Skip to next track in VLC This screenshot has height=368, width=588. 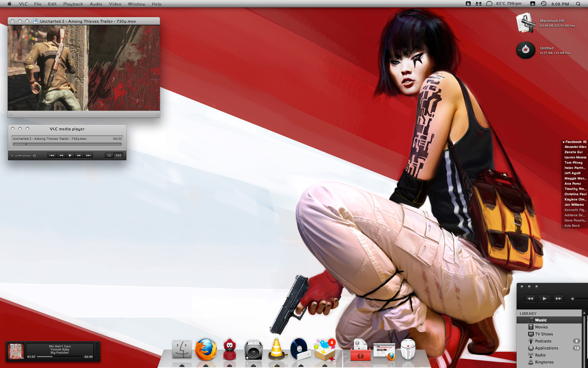click(x=88, y=155)
